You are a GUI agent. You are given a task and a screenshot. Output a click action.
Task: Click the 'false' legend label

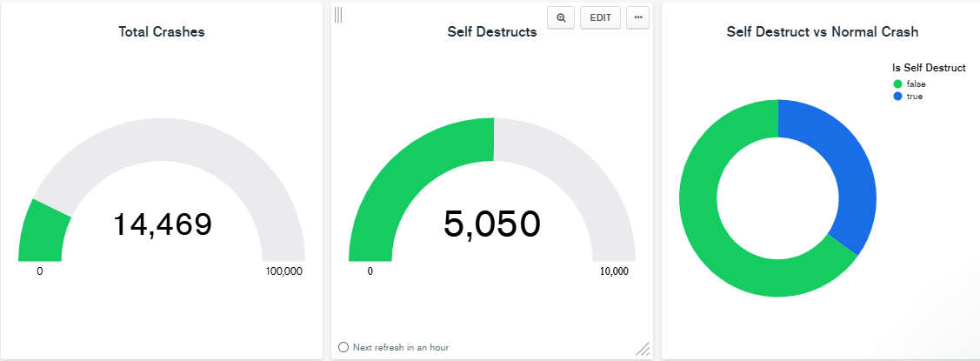pyautogui.click(x=916, y=84)
